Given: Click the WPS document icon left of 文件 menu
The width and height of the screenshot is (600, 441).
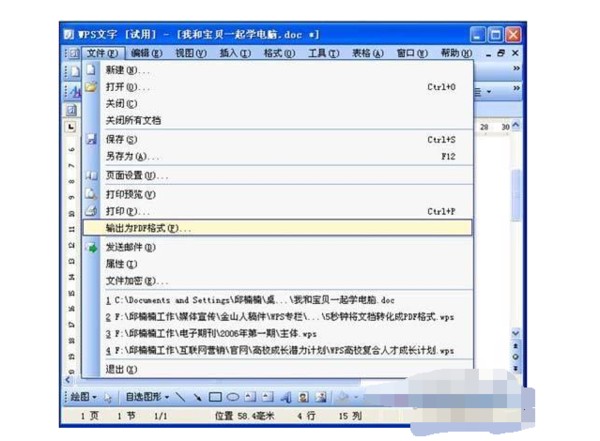Looking at the screenshot, I should click(74, 53).
